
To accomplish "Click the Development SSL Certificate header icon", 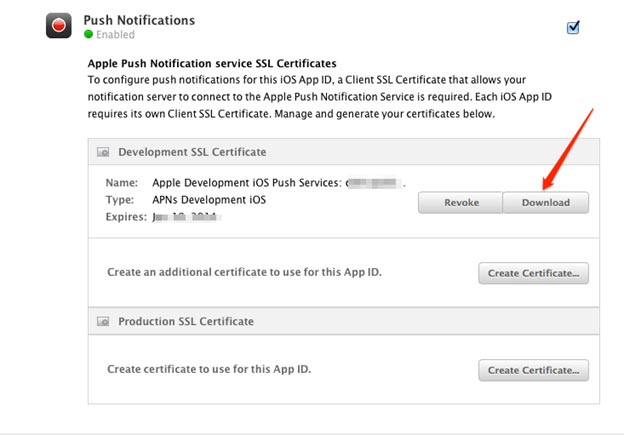I will pyautogui.click(x=103, y=152).
